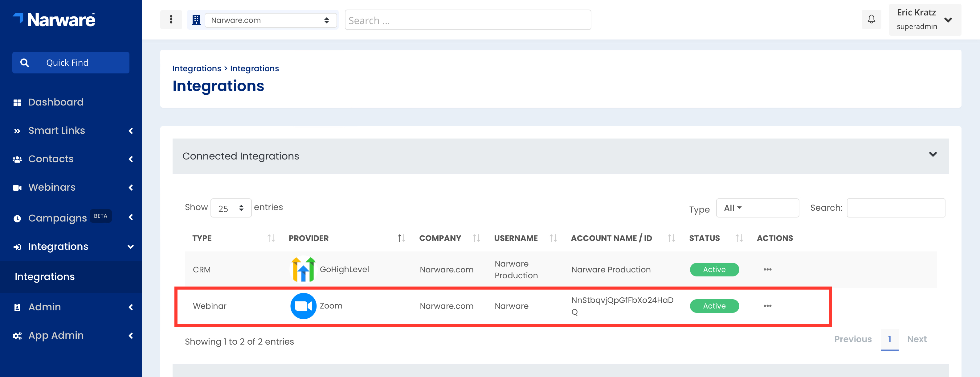Open the Narware.com company selector

271,20
